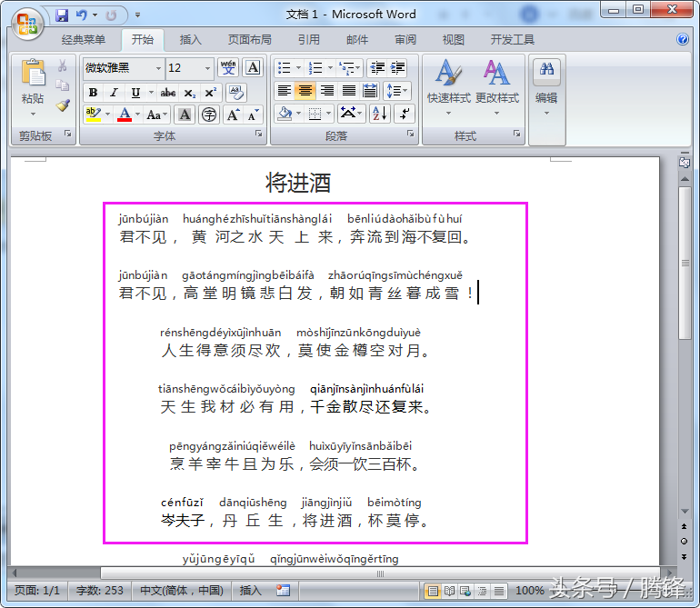Screen dimensions: 700x608
Task: Justify paragraph text
Action: (x=349, y=91)
